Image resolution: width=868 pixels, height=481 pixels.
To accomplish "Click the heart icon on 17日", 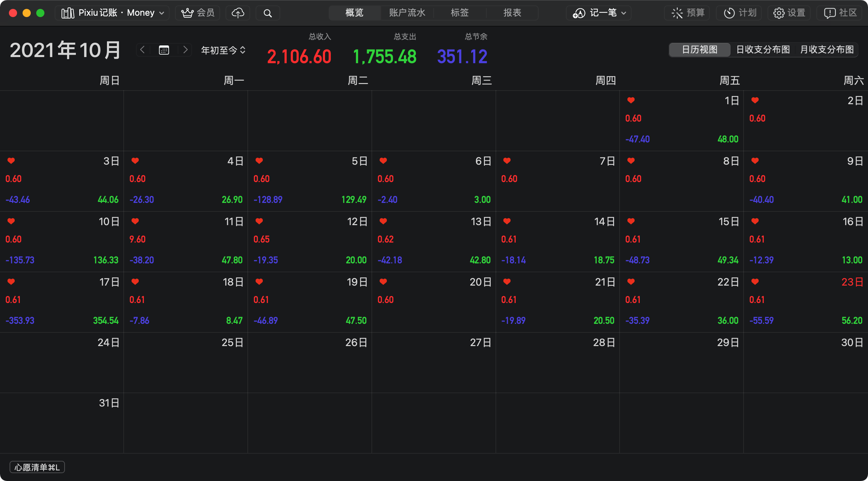I will [11, 281].
